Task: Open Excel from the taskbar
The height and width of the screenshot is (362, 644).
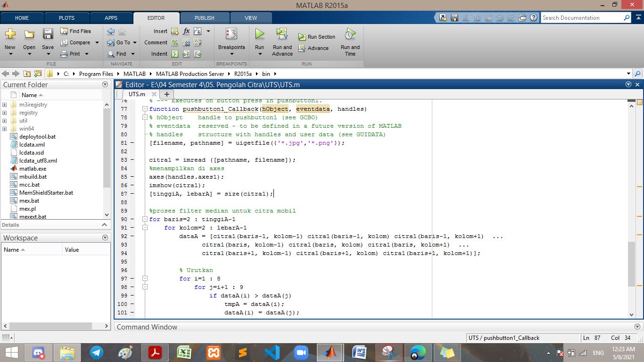Action: [x=184, y=353]
